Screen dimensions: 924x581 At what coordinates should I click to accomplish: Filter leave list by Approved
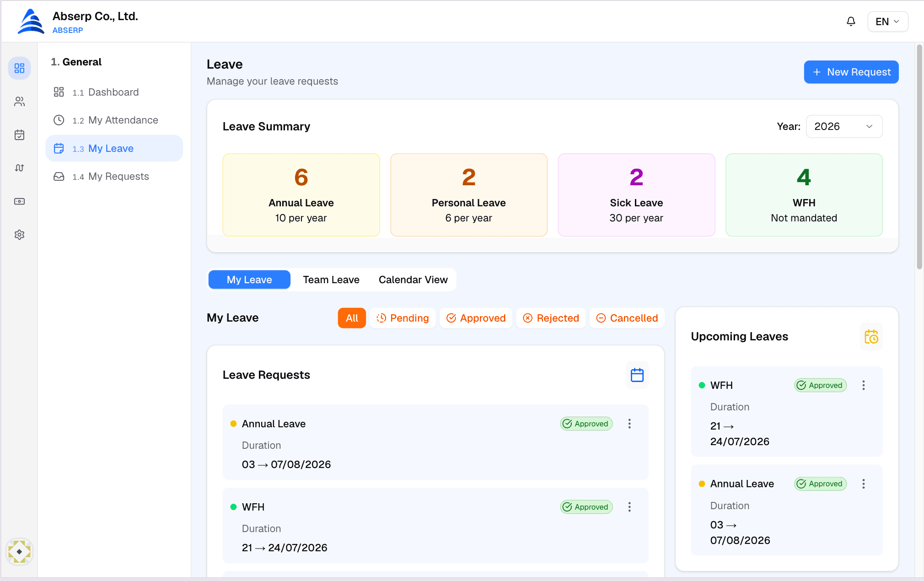[476, 318]
